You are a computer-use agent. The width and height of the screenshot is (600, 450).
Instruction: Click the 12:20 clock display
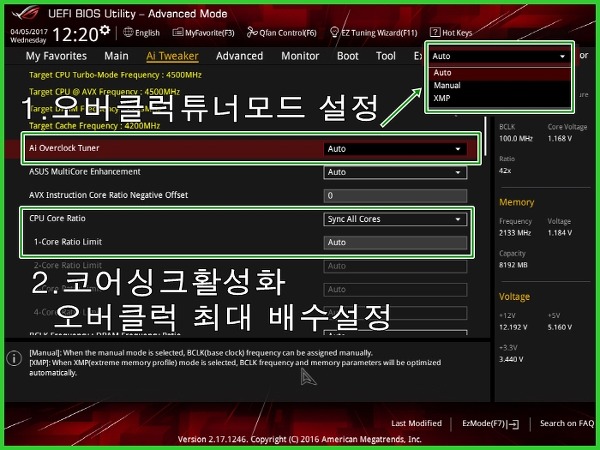tap(75, 34)
